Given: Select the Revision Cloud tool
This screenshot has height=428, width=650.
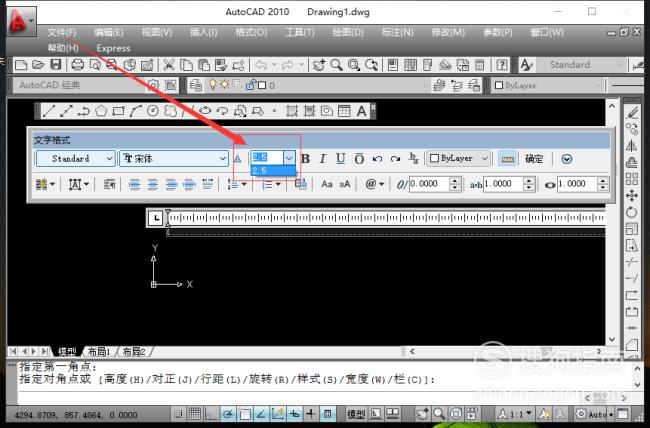Looking at the screenshot, I should tap(170, 111).
